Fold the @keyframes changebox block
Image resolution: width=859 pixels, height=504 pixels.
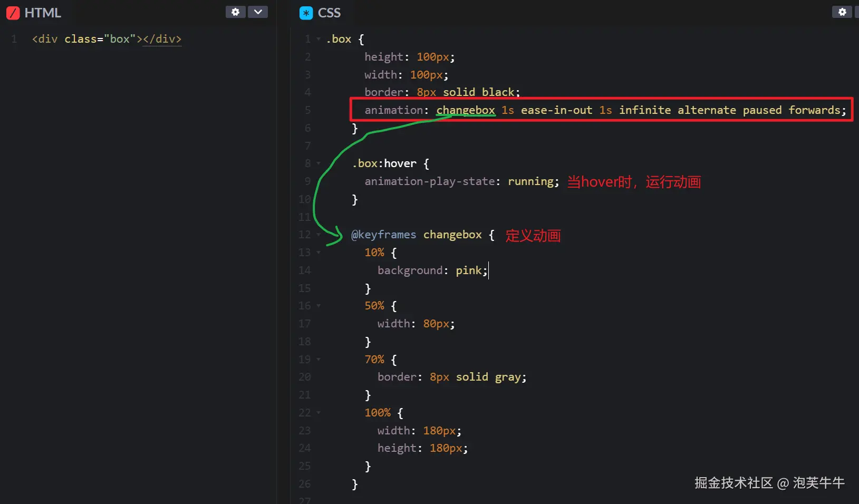(318, 235)
